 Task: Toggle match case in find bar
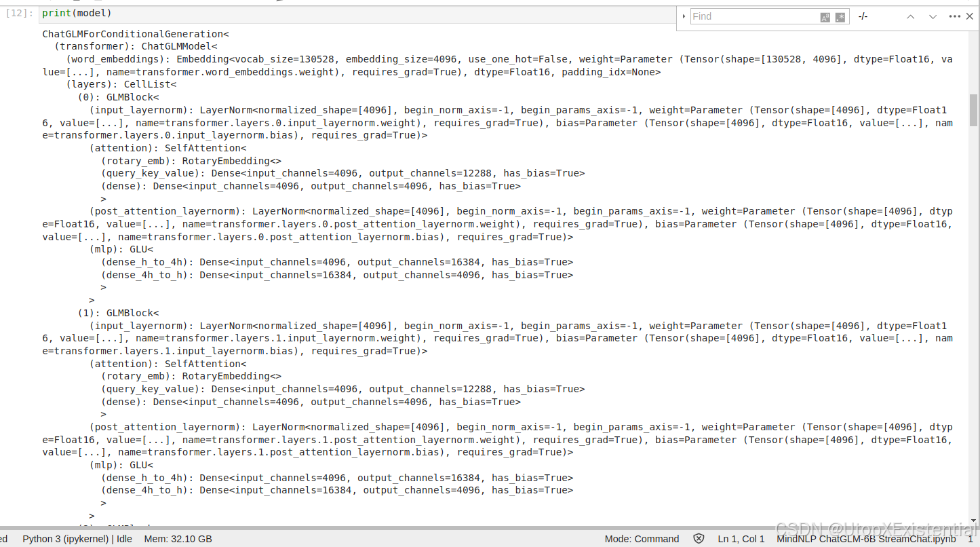[825, 17]
